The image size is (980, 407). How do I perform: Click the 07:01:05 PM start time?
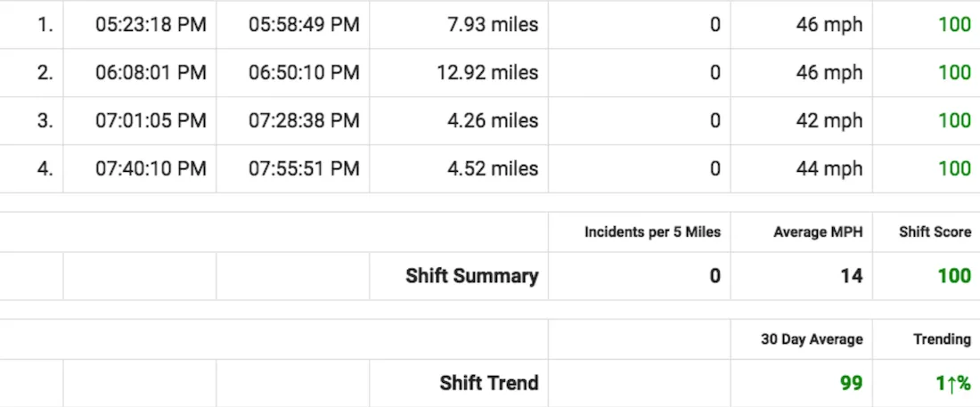tap(151, 121)
